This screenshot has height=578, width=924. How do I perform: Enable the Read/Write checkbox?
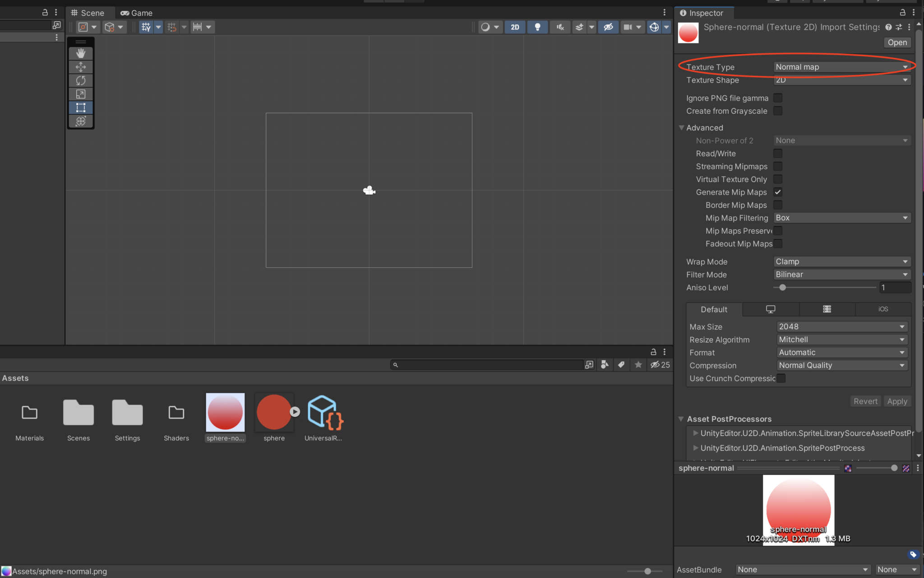778,154
